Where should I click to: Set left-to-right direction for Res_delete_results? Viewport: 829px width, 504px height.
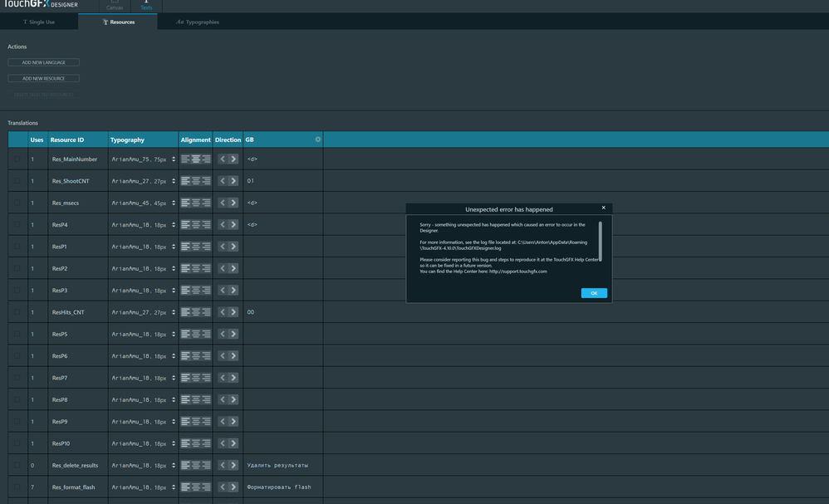[233, 466]
